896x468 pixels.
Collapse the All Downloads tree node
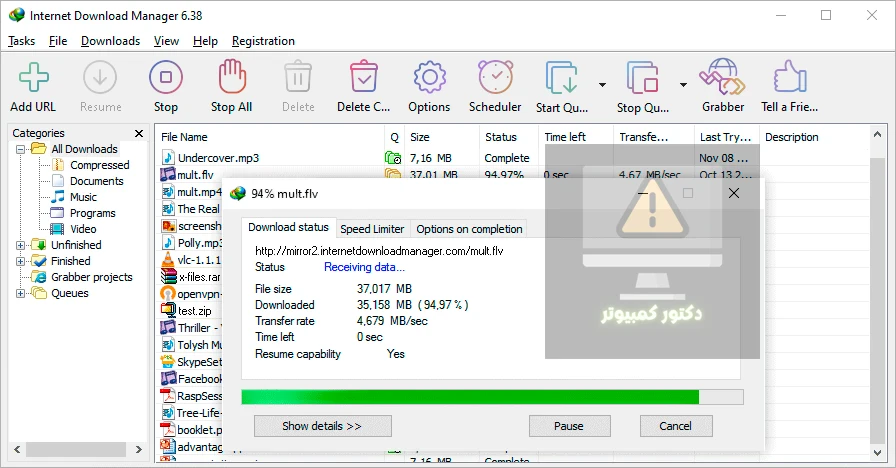[x=21, y=149]
